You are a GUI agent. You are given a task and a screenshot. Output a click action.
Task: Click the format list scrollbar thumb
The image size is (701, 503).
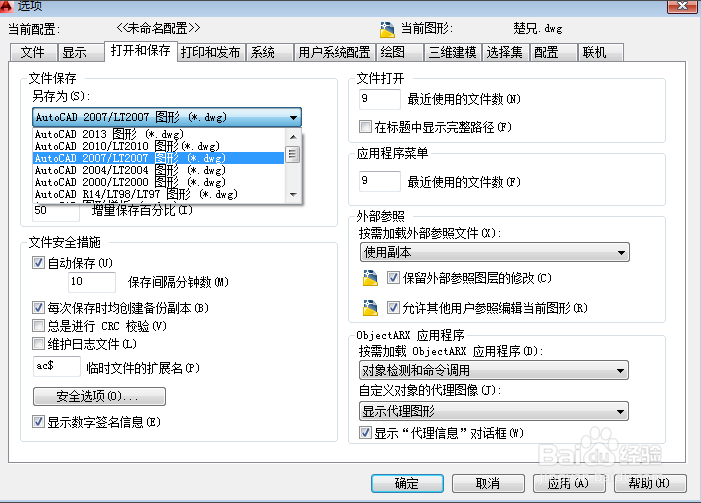293,154
